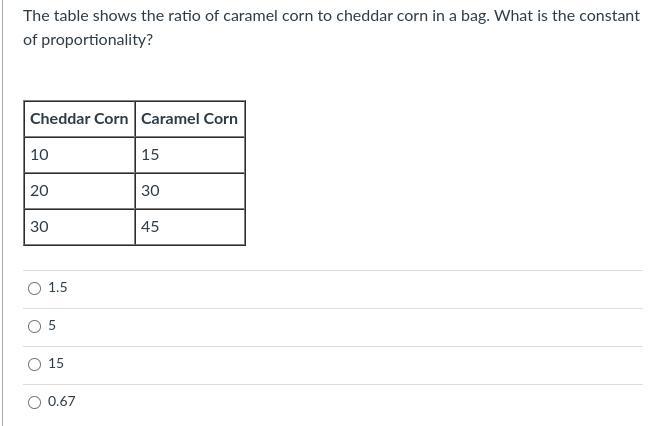Select the Caramel Corn cell containing 15
Image resolution: width=652 pixels, height=426 pixels.
[x=190, y=155]
